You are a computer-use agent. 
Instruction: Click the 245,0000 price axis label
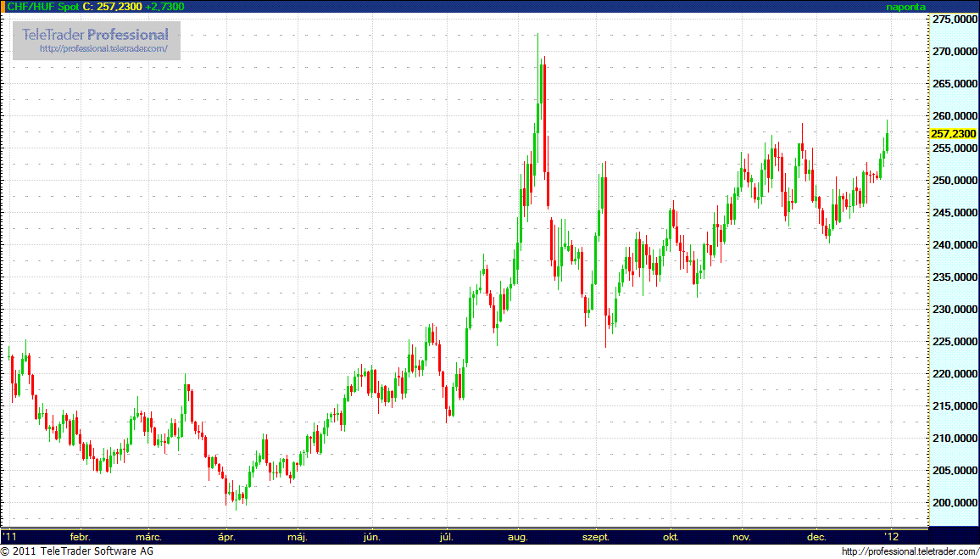point(955,213)
